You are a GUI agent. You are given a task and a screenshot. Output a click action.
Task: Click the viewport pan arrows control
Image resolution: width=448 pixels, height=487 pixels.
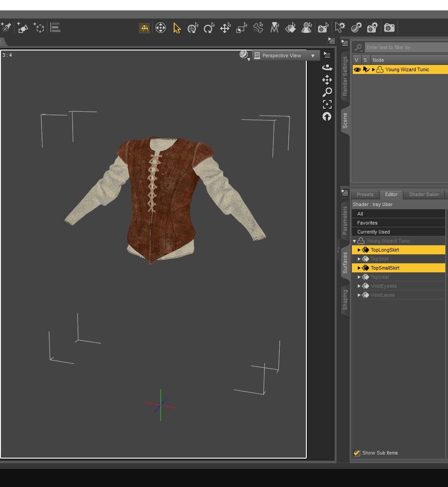click(327, 80)
